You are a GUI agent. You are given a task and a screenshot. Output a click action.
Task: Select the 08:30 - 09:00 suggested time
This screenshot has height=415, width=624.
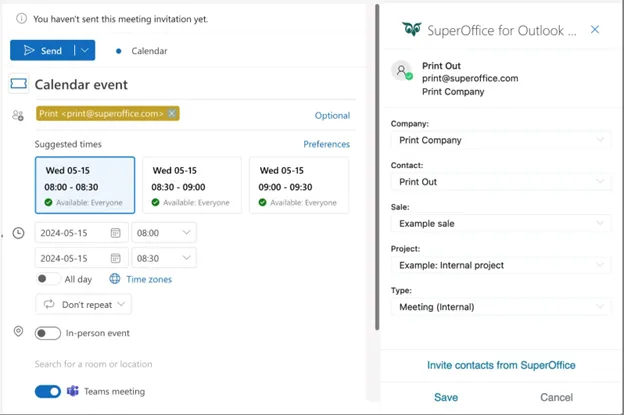[192, 185]
